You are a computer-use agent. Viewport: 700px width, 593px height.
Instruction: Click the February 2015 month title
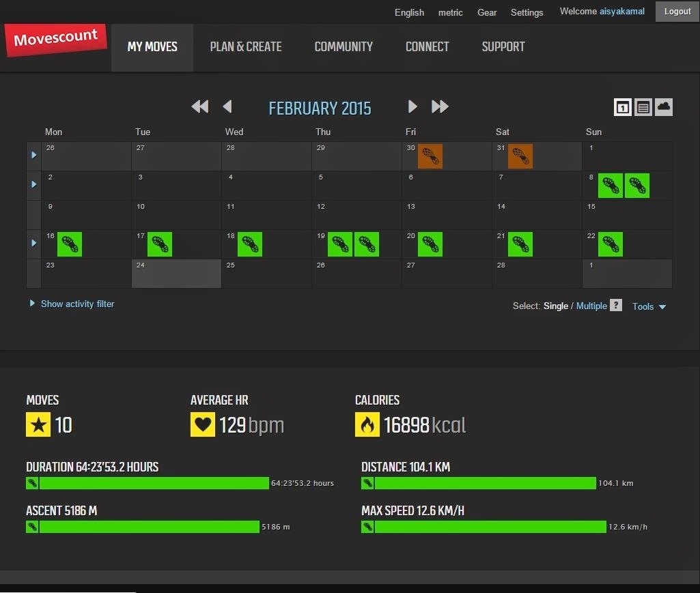pos(320,109)
